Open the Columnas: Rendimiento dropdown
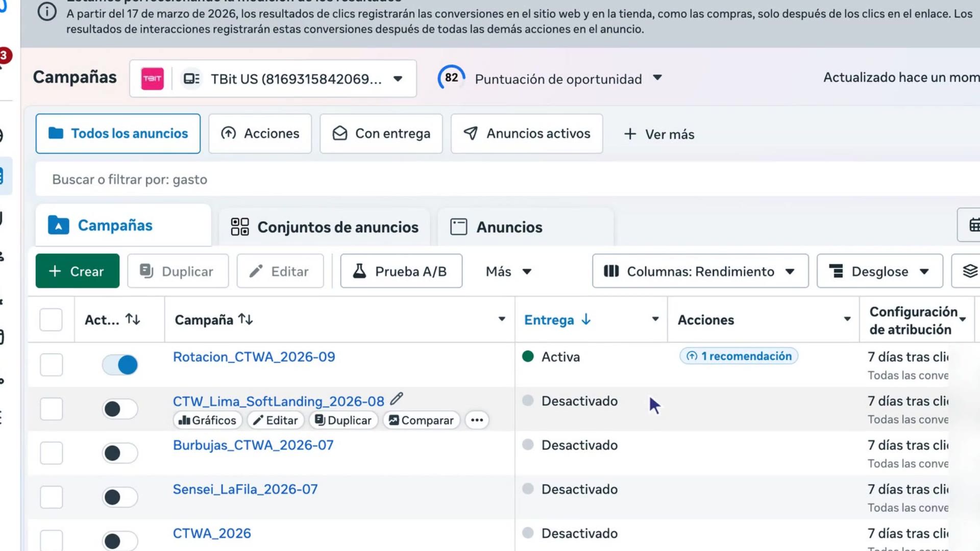 click(x=700, y=271)
